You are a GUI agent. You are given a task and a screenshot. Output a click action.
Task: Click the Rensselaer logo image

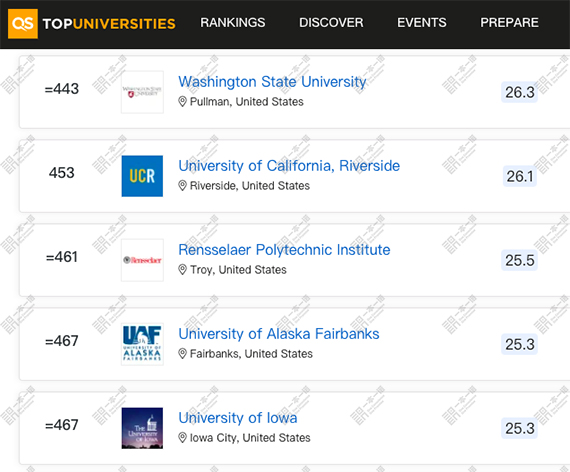coord(142,260)
